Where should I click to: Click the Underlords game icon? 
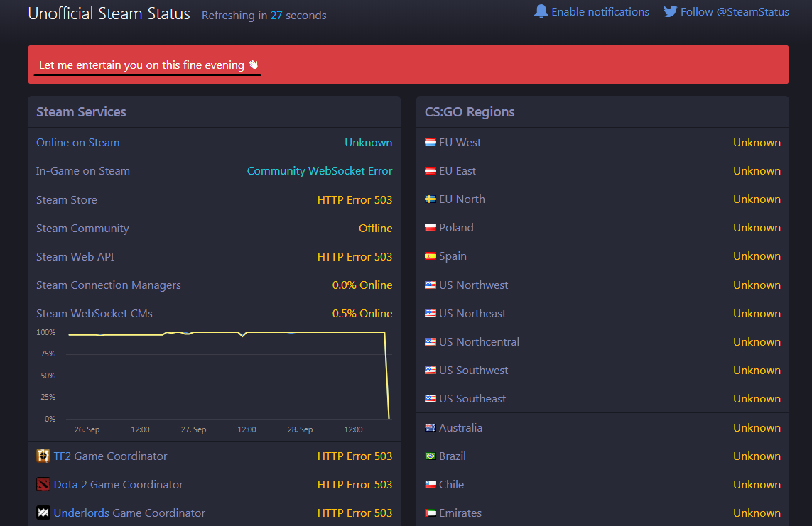click(43, 513)
